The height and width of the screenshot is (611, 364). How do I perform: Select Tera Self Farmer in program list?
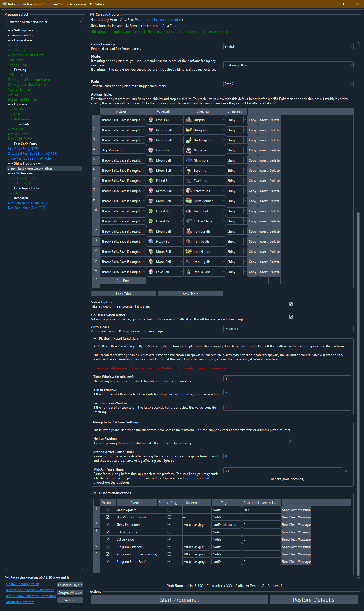[x=19, y=134]
